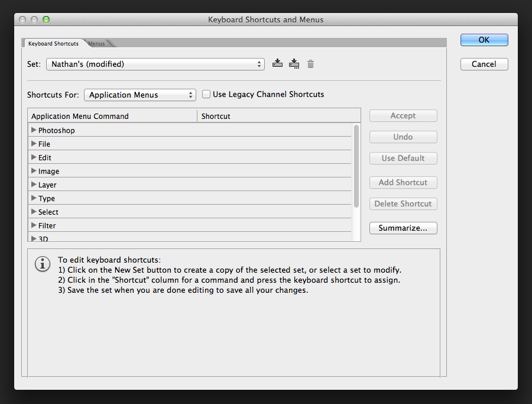Screen dimensions: 532x404
Task: Click the Cancel button
Action: pos(484,64)
